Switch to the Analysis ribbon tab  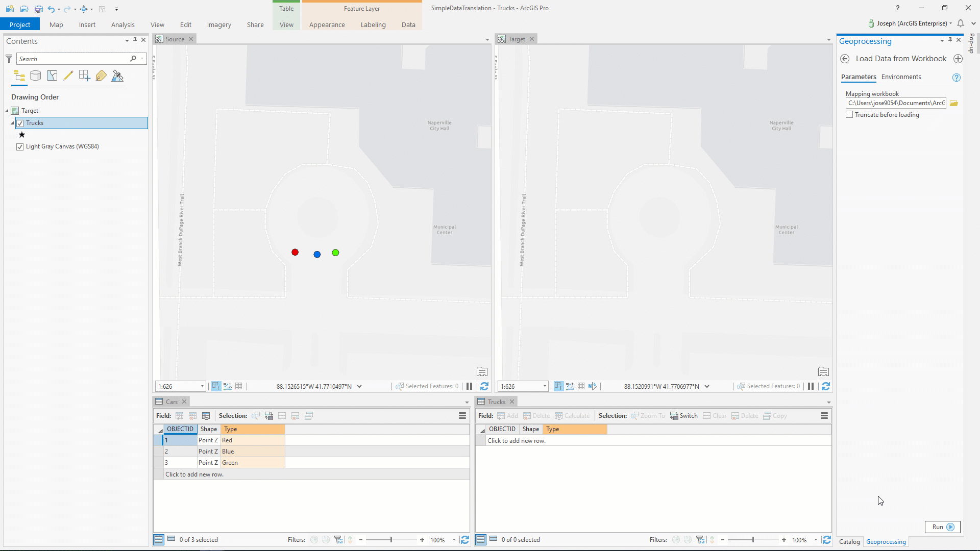click(x=123, y=24)
